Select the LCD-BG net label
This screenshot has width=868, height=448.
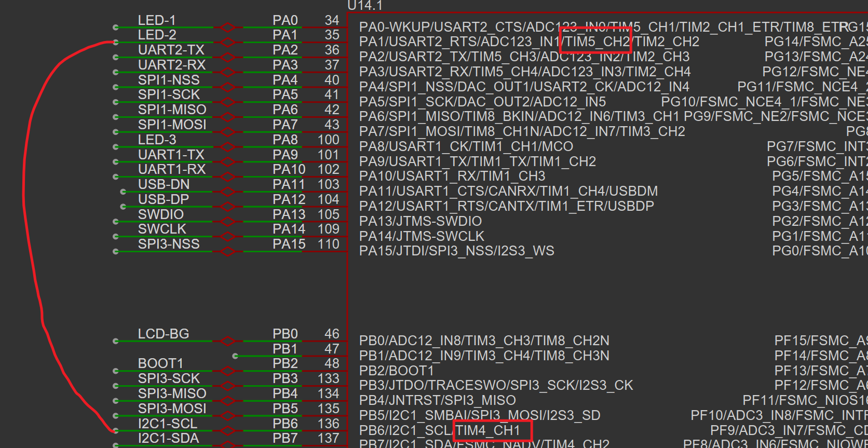click(164, 334)
